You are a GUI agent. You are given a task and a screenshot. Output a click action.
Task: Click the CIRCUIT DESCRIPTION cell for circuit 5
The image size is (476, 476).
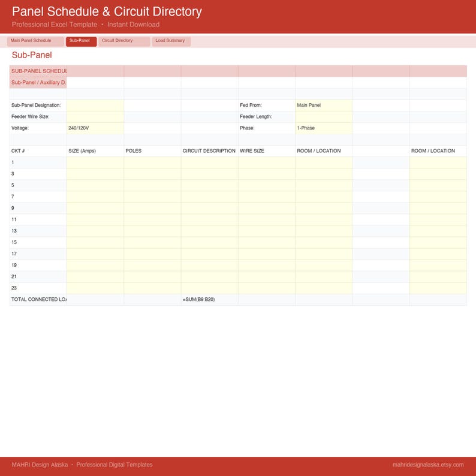coord(209,185)
